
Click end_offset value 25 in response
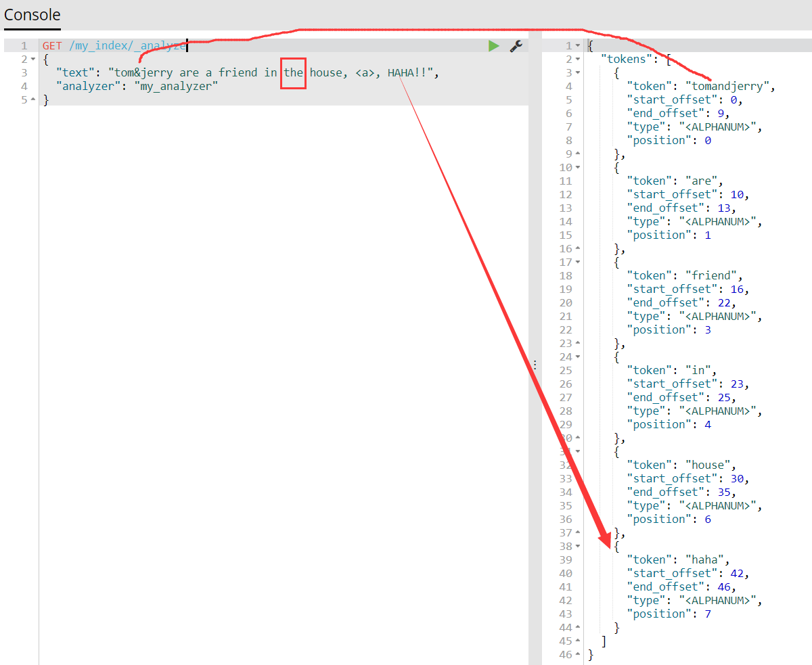[725, 397]
